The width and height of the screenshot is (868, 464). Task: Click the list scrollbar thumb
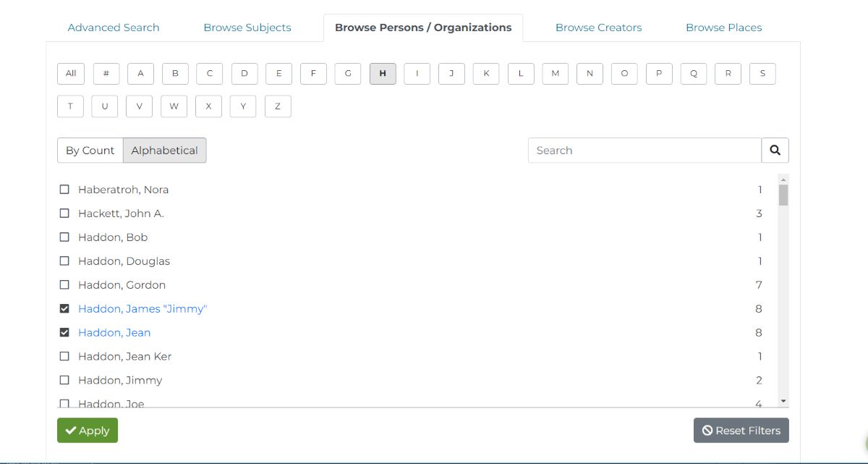click(x=783, y=195)
